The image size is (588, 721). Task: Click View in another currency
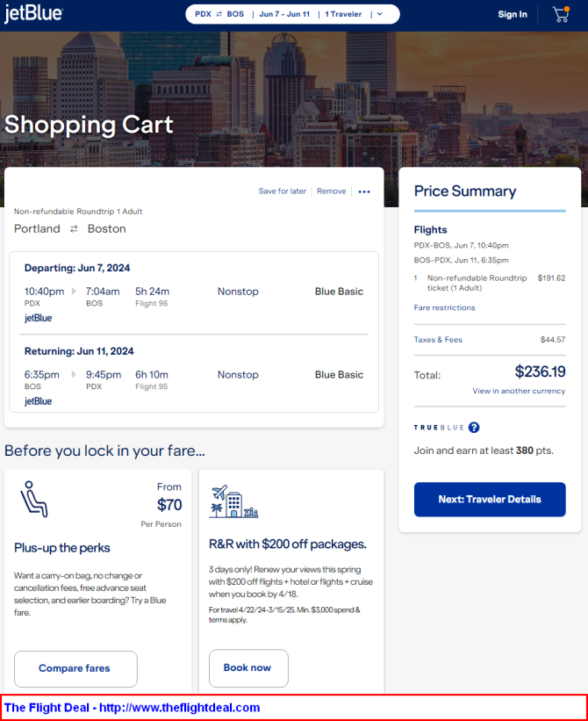519,391
